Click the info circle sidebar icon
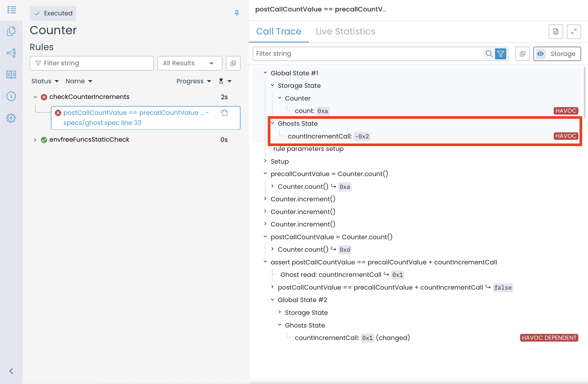The height and width of the screenshot is (384, 588). tap(11, 96)
